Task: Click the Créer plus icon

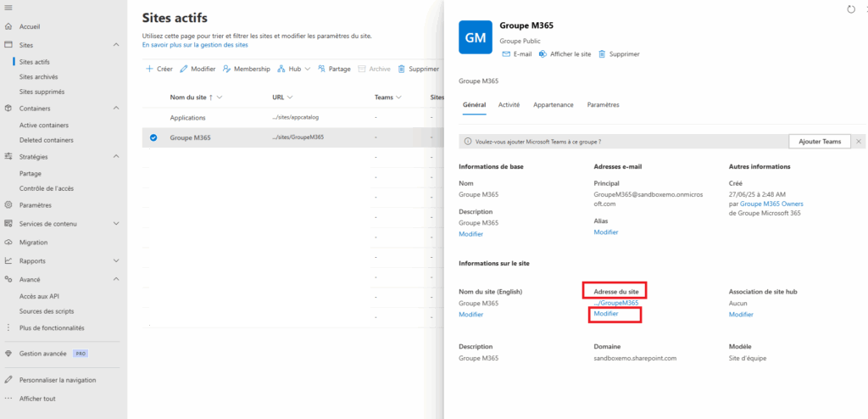Action: click(149, 70)
